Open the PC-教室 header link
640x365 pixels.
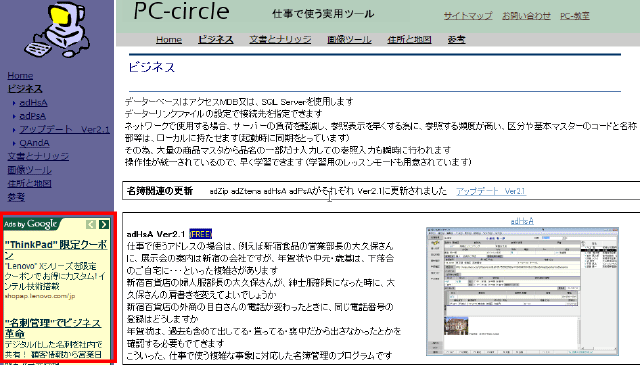point(575,16)
